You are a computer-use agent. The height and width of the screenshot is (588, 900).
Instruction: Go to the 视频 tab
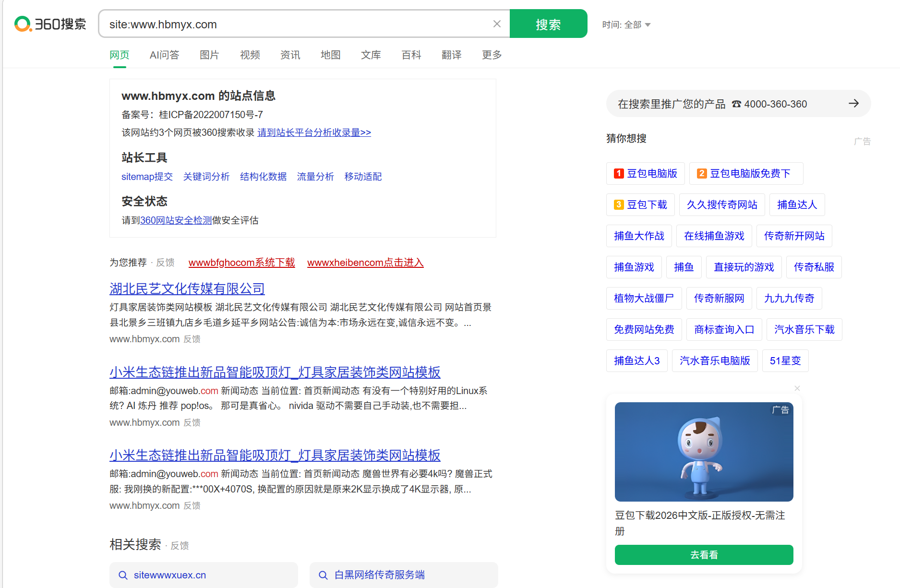[250, 55]
